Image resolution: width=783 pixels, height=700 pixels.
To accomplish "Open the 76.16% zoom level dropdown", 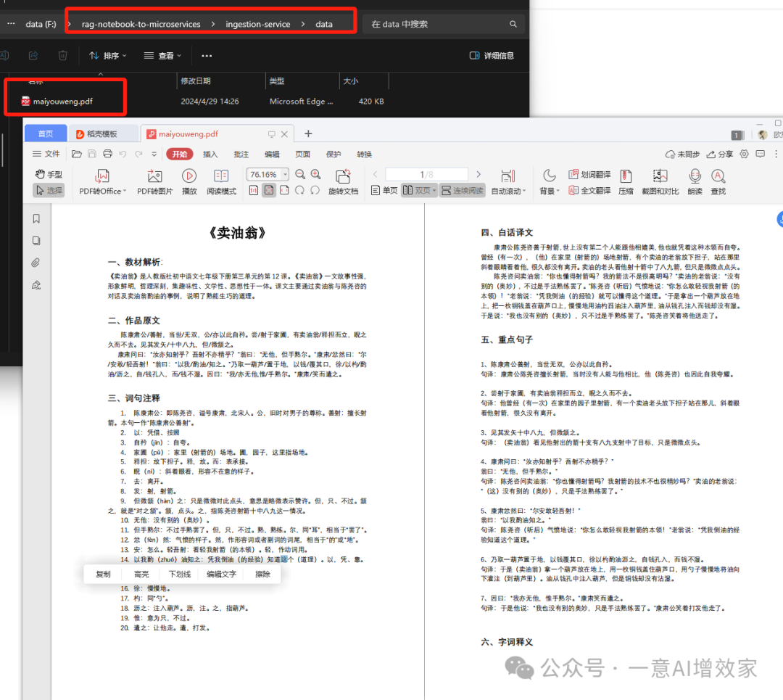I will (285, 175).
